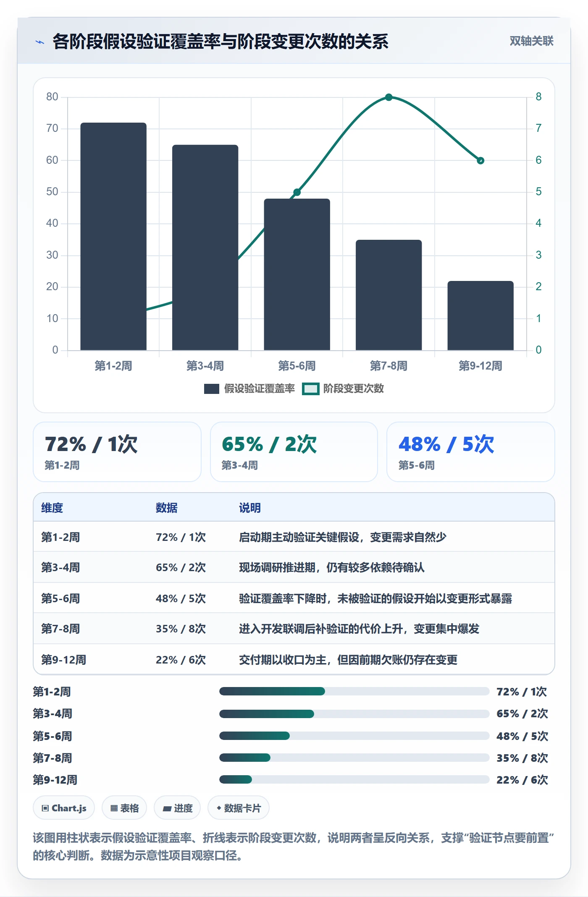588x897 pixels.
Task: Select the 表格 tag
Action: pos(124,808)
